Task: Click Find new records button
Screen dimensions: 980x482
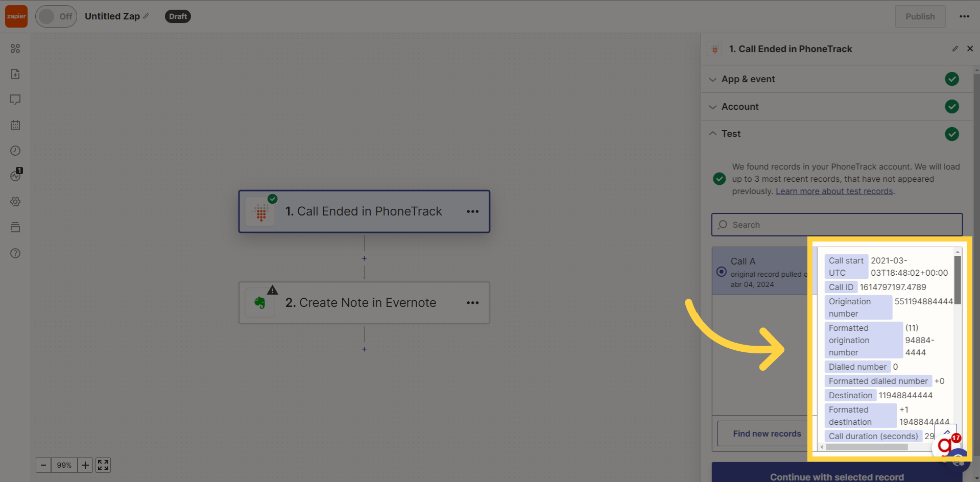Action: tap(767, 433)
